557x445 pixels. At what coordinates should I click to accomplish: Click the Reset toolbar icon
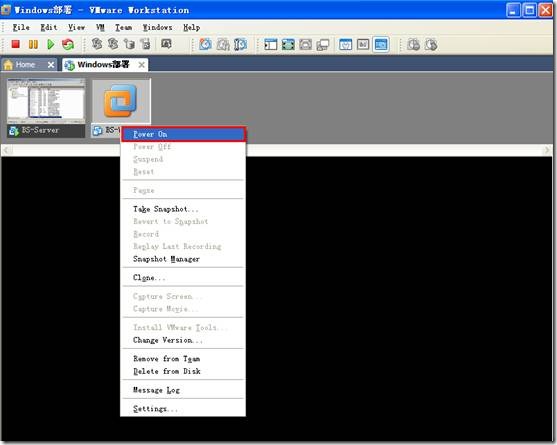pyautogui.click(x=68, y=44)
